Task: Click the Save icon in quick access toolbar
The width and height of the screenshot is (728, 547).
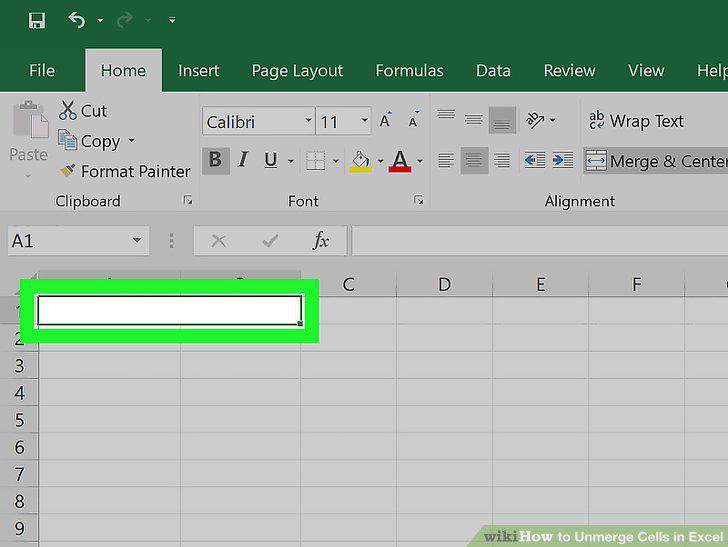Action: pyautogui.click(x=37, y=20)
